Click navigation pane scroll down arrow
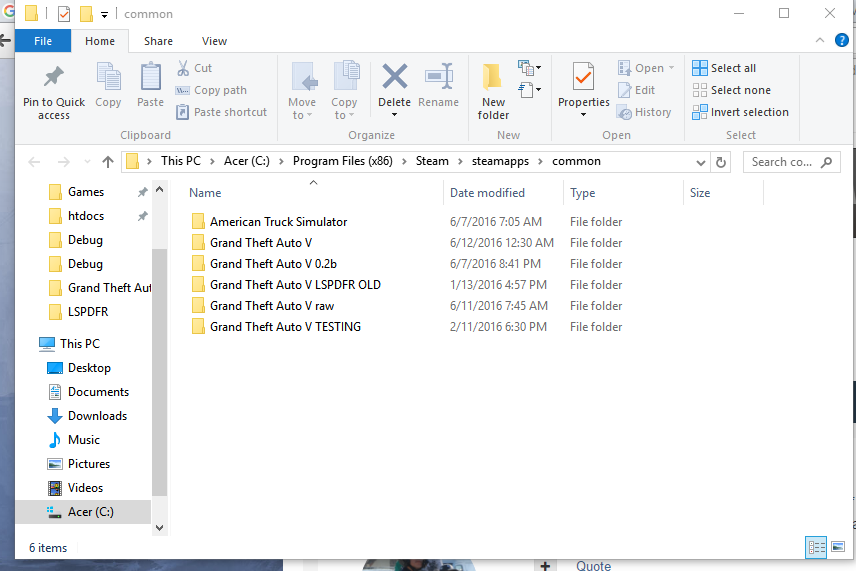The width and height of the screenshot is (856, 571). pyautogui.click(x=159, y=528)
